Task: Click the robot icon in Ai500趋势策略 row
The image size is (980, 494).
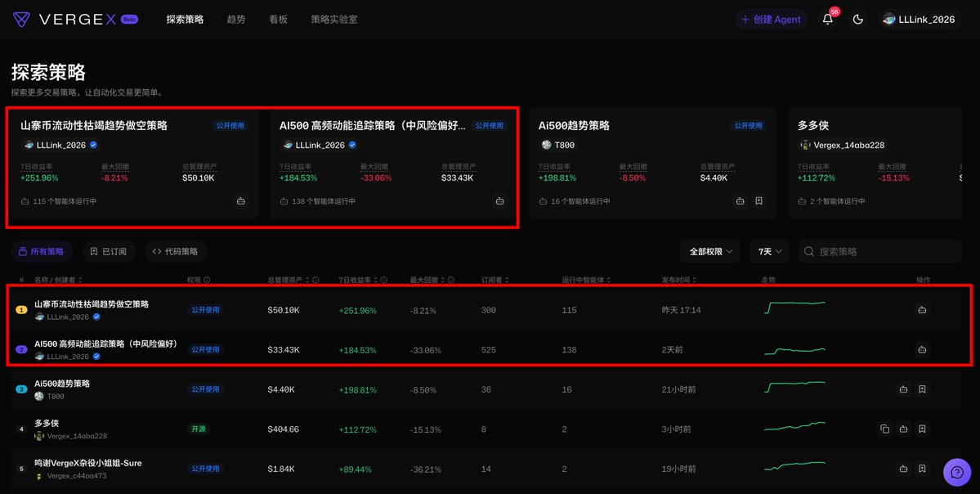Action: pos(903,389)
